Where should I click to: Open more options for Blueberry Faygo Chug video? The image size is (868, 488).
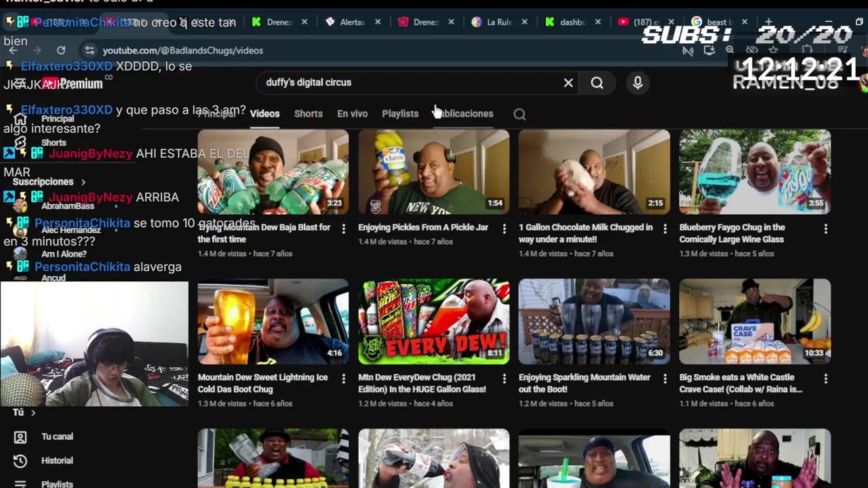pyautogui.click(x=825, y=229)
